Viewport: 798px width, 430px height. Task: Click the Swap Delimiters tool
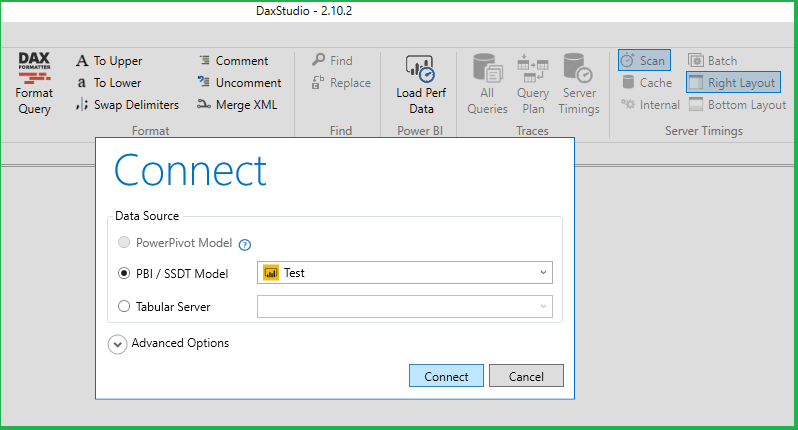pos(127,105)
